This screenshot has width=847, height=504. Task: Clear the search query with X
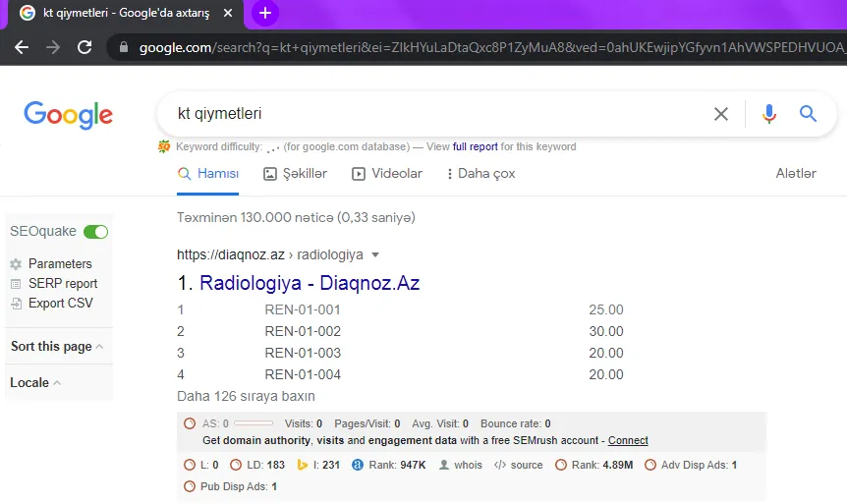pos(720,114)
